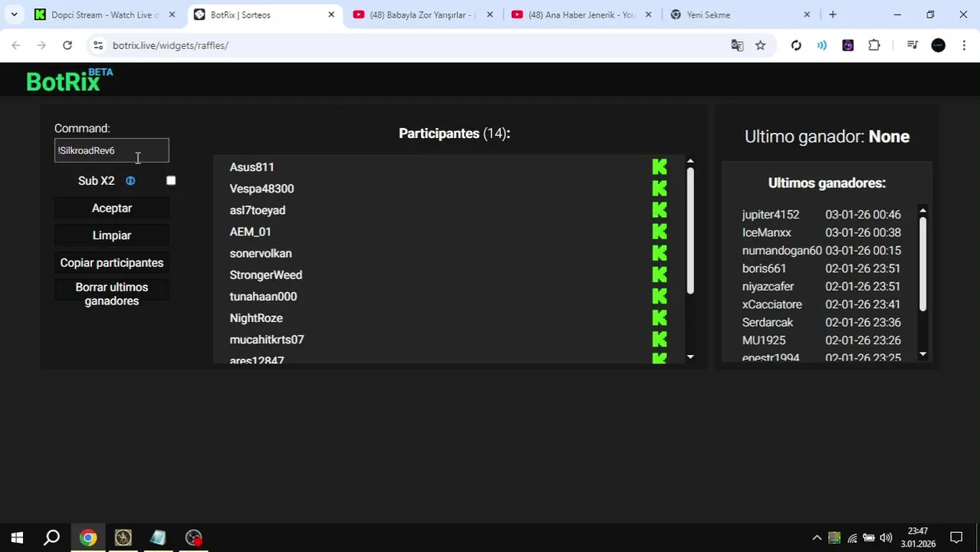This screenshot has width=980, height=552.
Task: Click Kick icon next to StrongerWeed
Action: (659, 274)
